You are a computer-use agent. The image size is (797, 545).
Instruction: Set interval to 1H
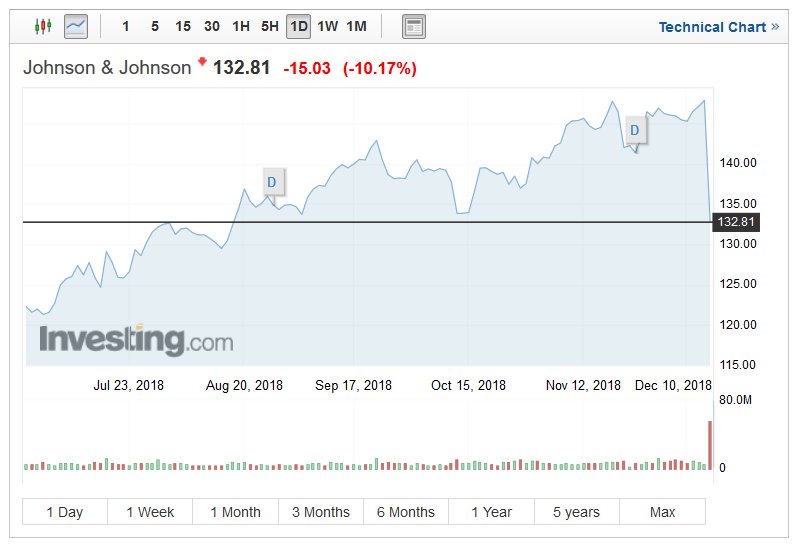[241, 26]
